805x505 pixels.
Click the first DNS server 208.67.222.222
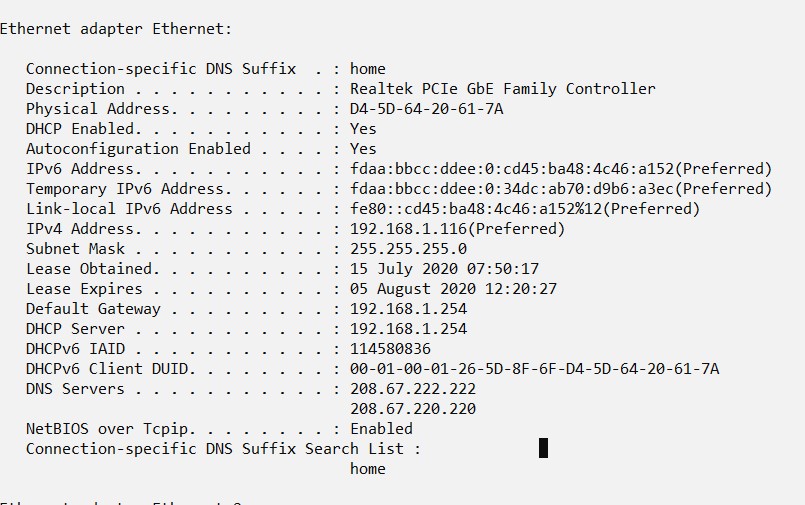[412, 389]
